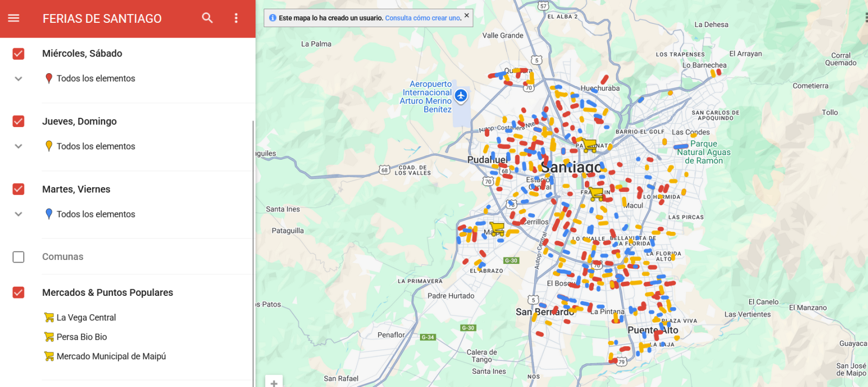Open the three-dot options menu
Viewport: 868px width, 387px height.
(236, 18)
